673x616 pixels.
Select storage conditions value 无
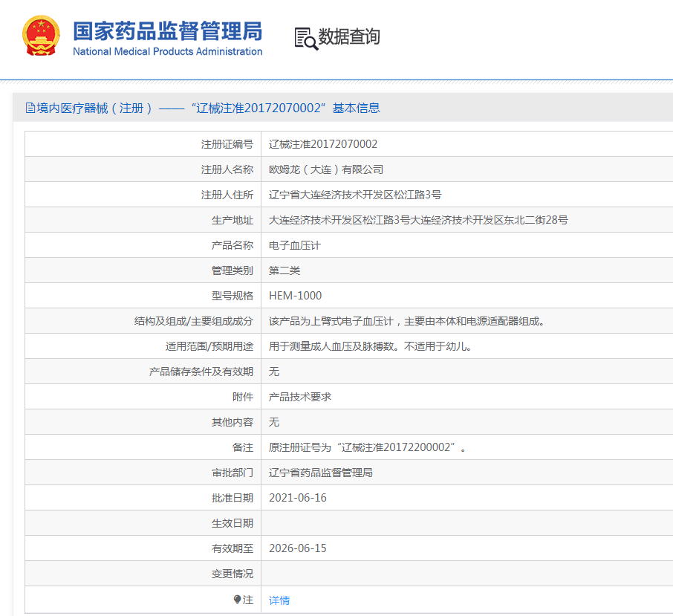(x=274, y=372)
